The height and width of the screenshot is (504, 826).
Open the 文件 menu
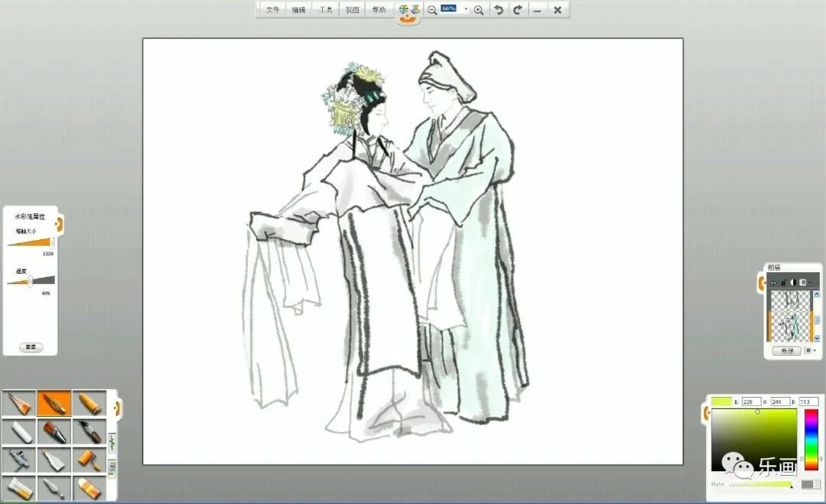[273, 10]
